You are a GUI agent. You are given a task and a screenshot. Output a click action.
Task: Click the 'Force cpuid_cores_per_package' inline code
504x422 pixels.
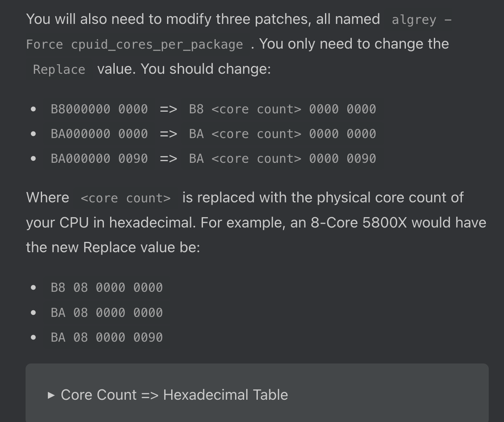(x=134, y=45)
